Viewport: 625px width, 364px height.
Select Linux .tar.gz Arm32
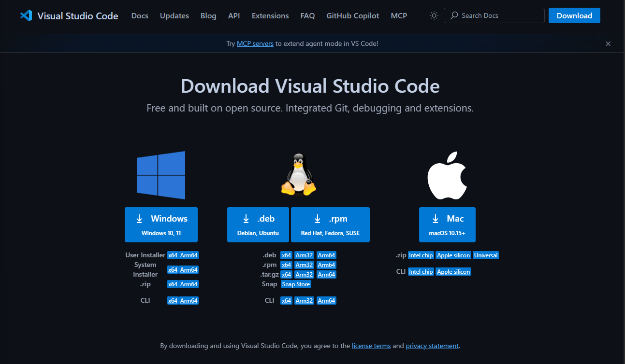[305, 275]
